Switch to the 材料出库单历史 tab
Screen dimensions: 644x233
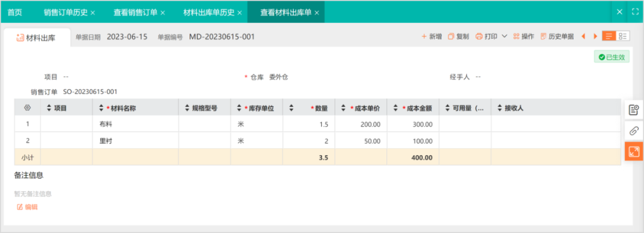click(209, 13)
